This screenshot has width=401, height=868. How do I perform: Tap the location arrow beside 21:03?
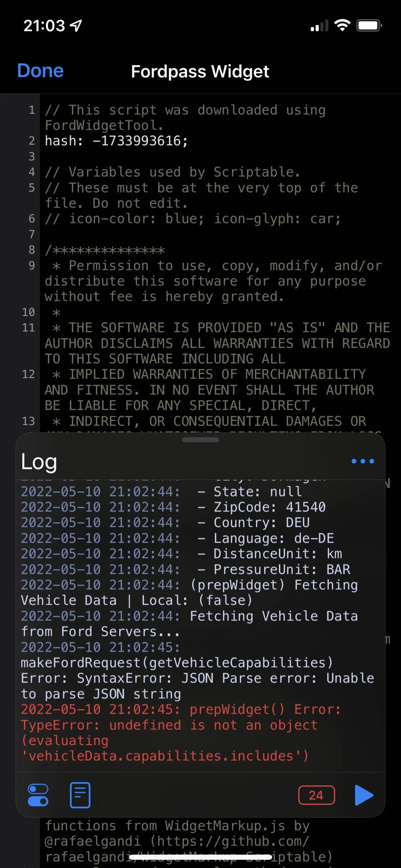[x=76, y=25]
